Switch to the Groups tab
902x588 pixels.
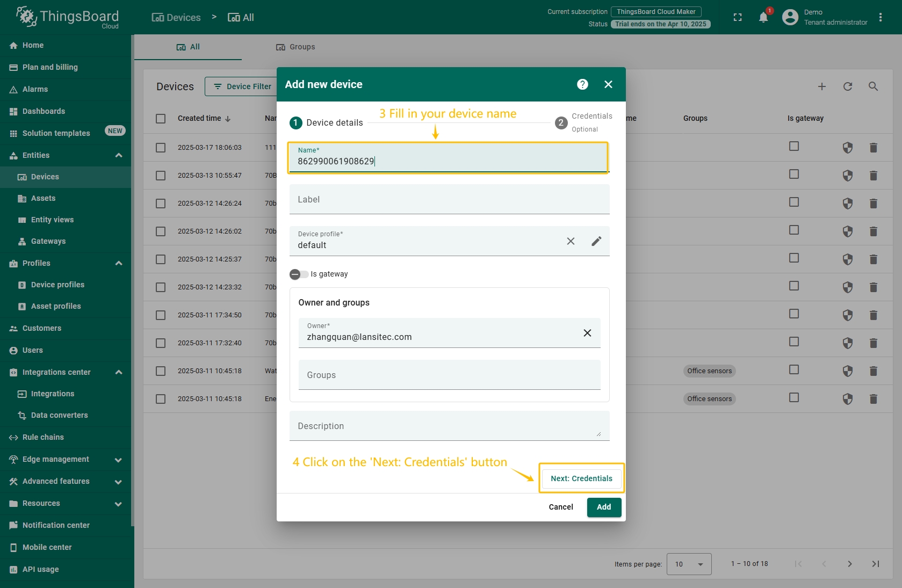click(x=295, y=47)
